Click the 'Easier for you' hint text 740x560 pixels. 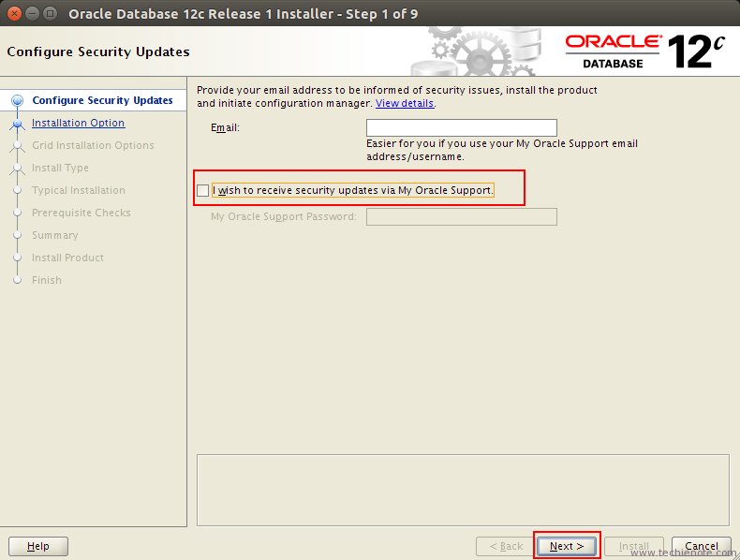pyautogui.click(x=502, y=150)
